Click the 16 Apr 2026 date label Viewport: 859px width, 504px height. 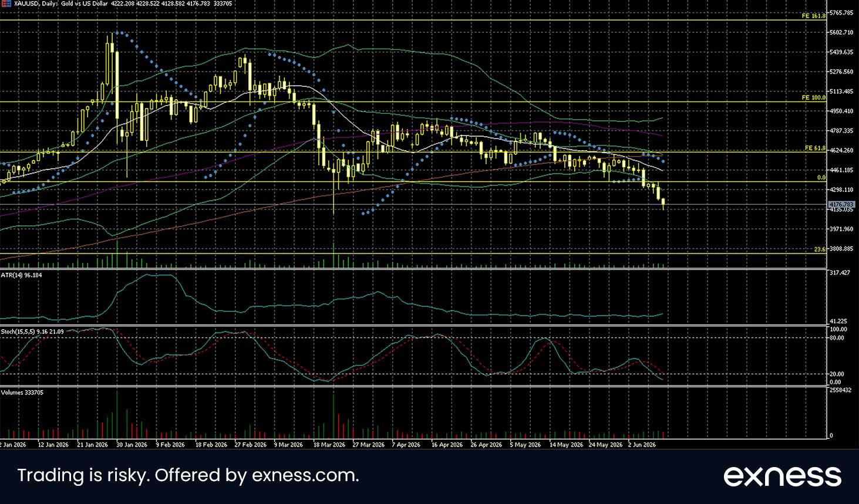[x=447, y=445]
